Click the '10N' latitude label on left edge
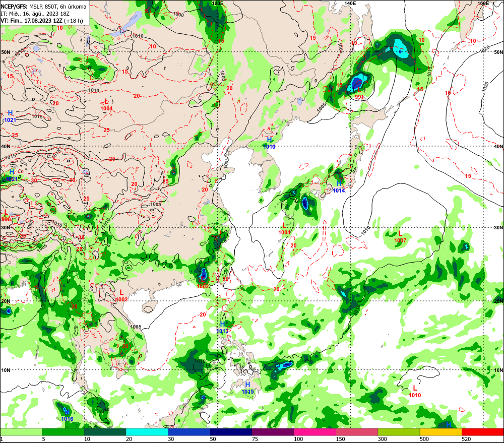This screenshot has width=504, height=443. pyautogui.click(x=6, y=370)
